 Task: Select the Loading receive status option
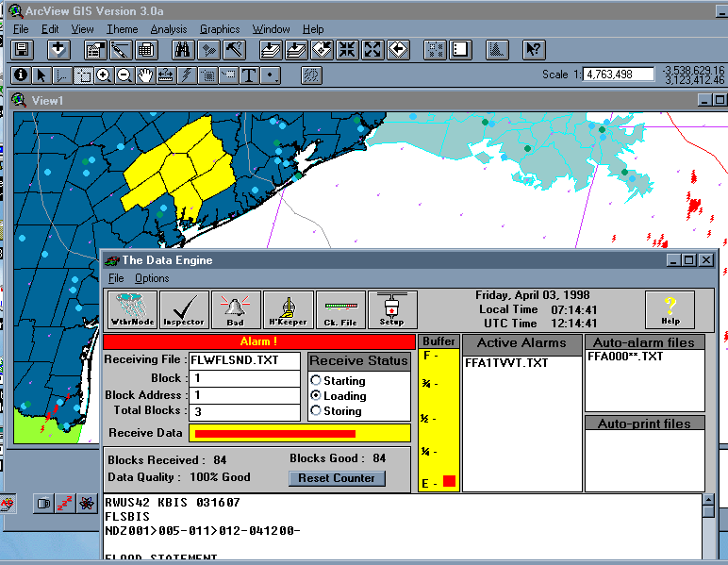click(316, 396)
